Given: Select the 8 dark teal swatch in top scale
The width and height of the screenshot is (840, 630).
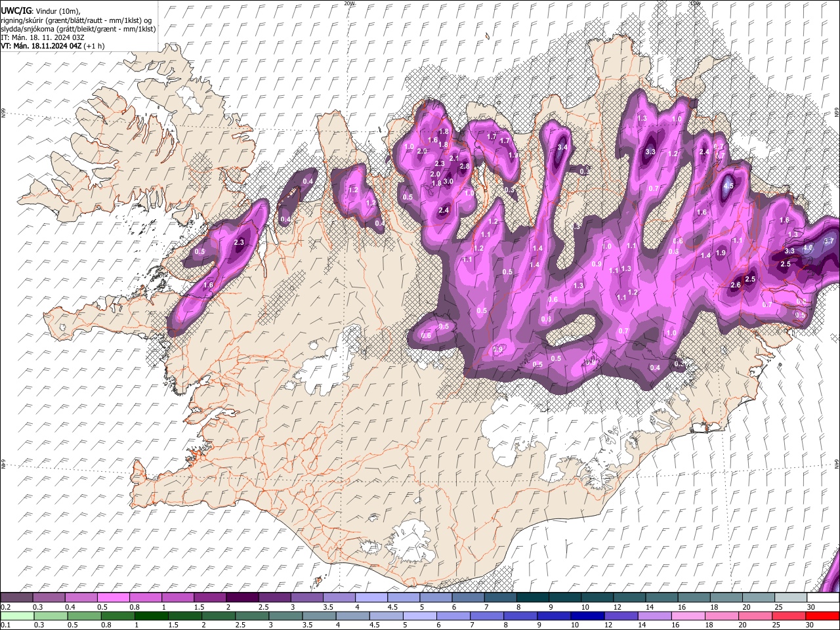Looking at the screenshot, I should [x=533, y=598].
